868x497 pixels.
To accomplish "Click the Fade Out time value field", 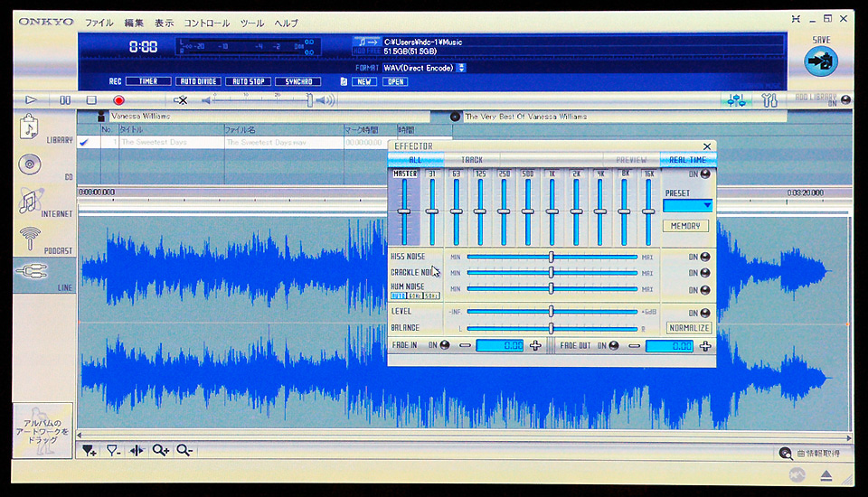I will [669, 346].
